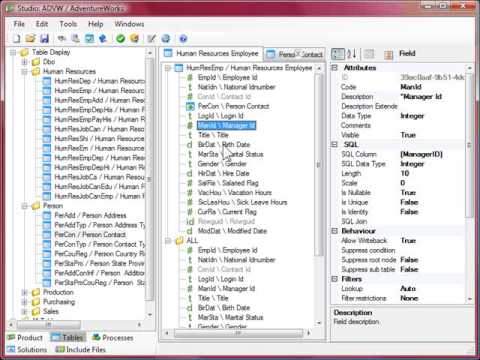Open the Solutions bottom tab
Viewport: 480px width, 360px height.
pyautogui.click(x=27, y=349)
